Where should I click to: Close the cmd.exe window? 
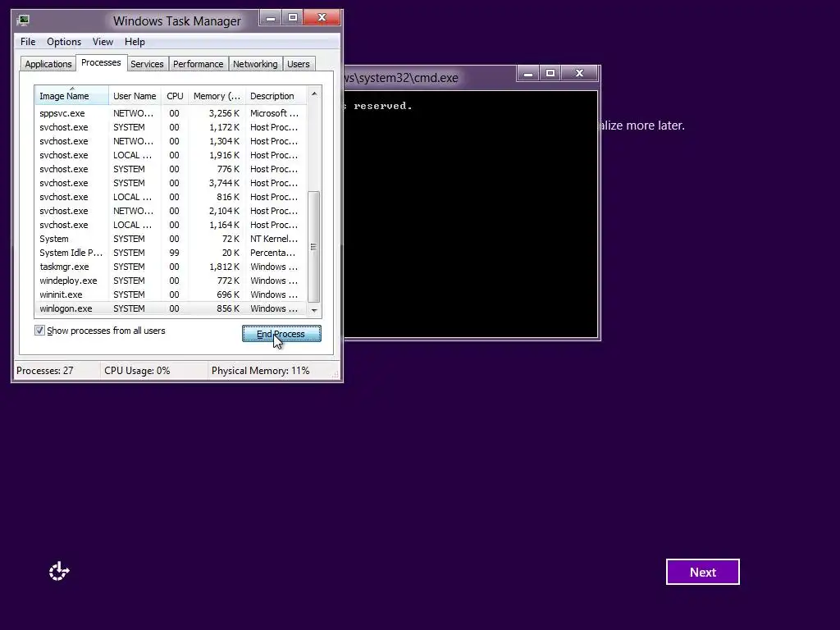(x=579, y=73)
